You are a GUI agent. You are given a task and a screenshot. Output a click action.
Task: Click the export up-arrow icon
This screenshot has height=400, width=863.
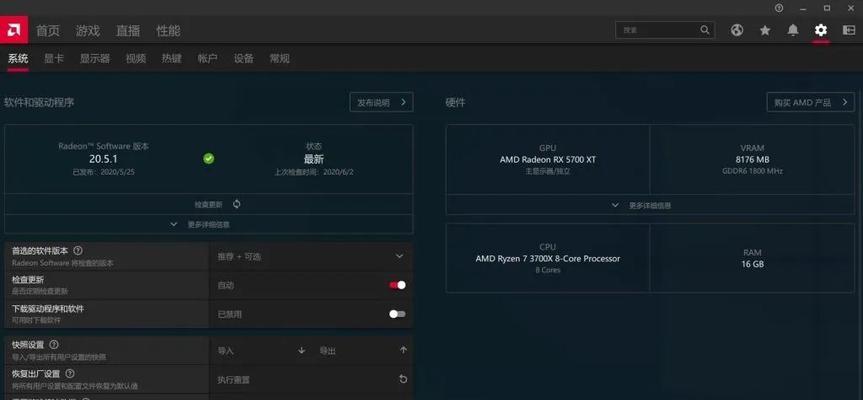coord(403,350)
